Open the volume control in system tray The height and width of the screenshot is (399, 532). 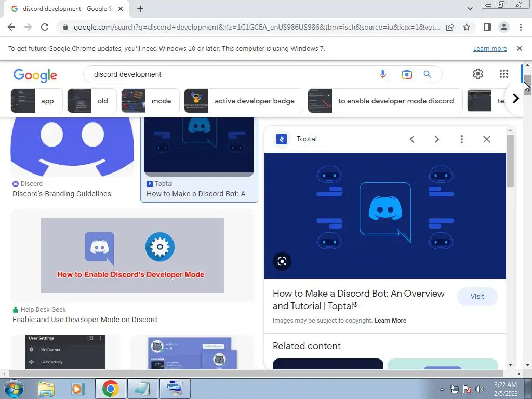480,389
